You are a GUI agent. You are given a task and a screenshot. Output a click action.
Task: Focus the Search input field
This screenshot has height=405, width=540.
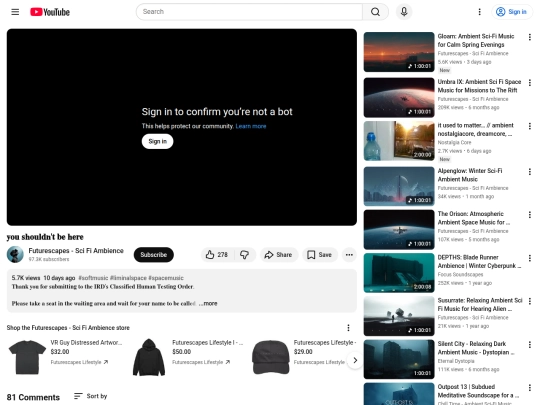tap(249, 12)
